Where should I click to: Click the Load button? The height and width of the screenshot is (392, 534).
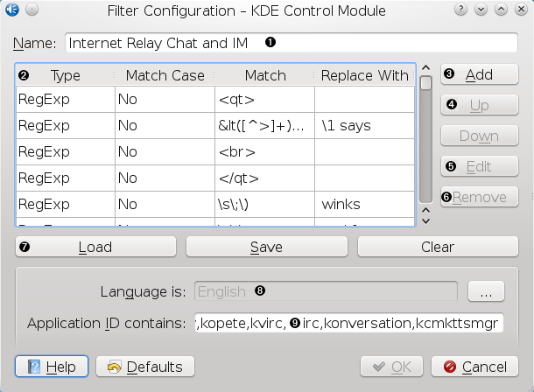tap(95, 247)
